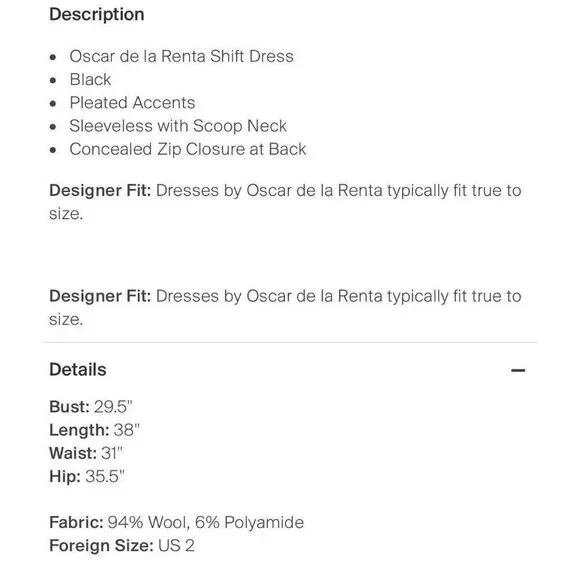Click the bullet dot beside Pleated Accents

click(53, 104)
